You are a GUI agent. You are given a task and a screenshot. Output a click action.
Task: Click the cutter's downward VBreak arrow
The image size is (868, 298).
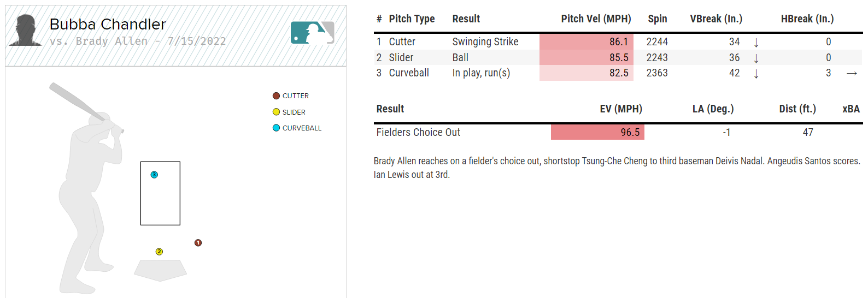(x=756, y=43)
